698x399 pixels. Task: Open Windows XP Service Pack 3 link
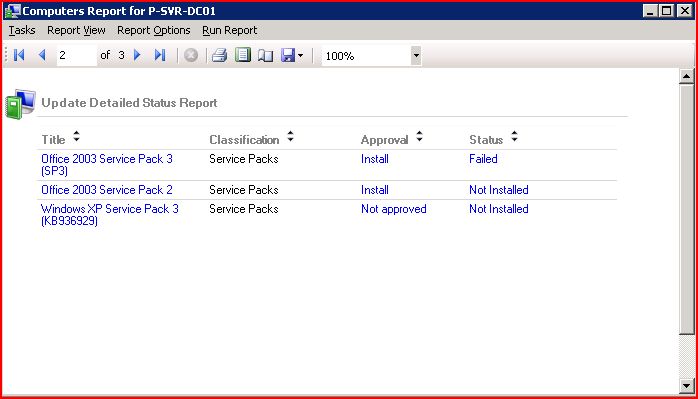[110, 215]
